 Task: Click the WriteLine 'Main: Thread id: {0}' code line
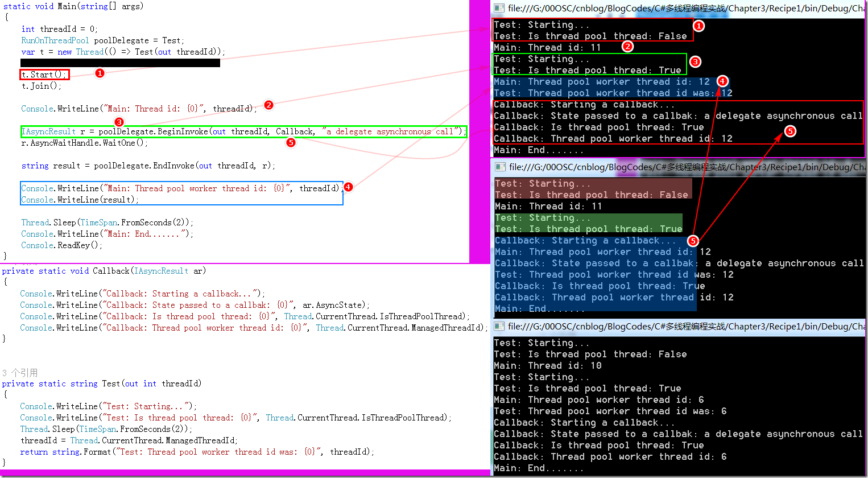click(139, 109)
